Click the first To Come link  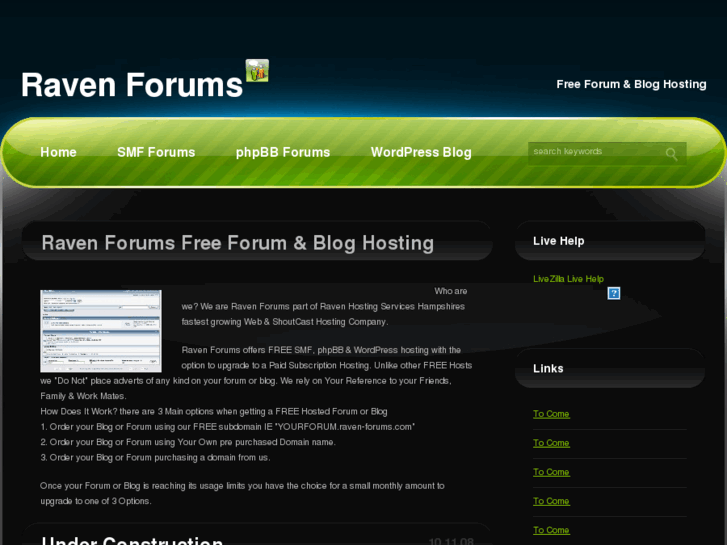(x=551, y=414)
